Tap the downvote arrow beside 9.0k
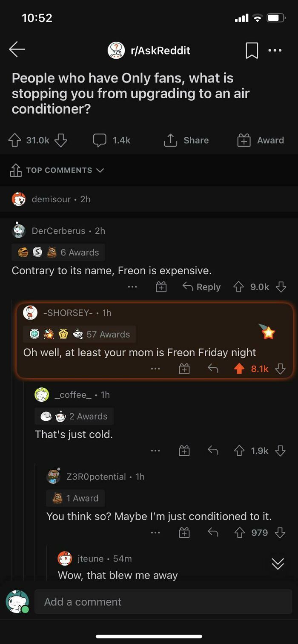298x644 pixels. 281,287
